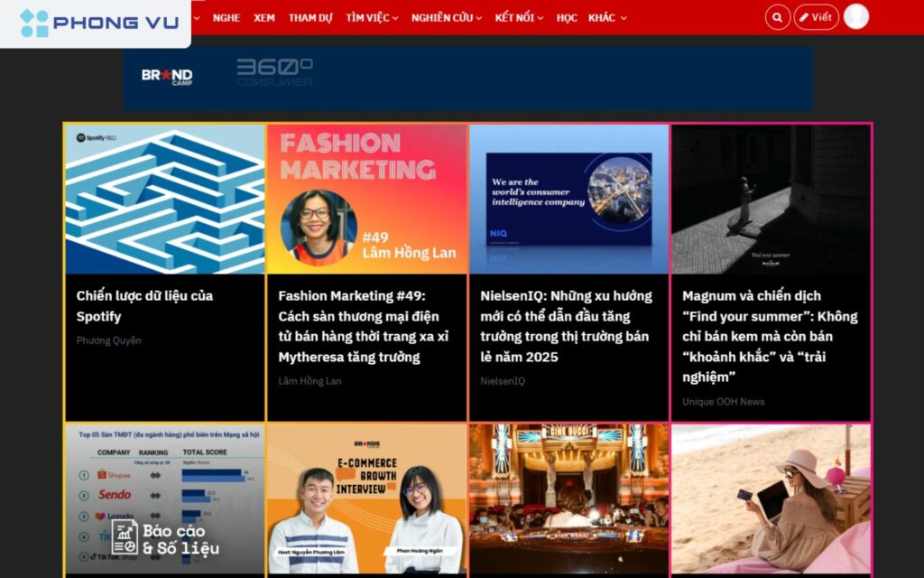Open the NielsenIQ 2025 retail trends article
This screenshot has height=578, width=924.
(568, 325)
